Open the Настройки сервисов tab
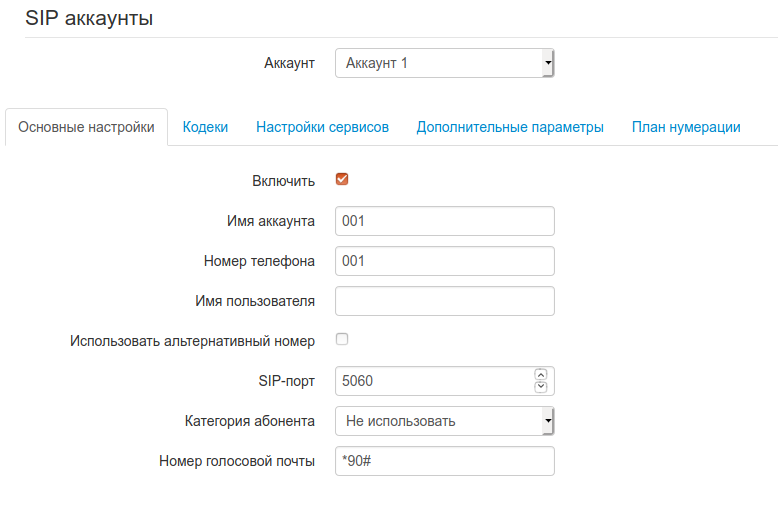Screen dimensions: 778x508 click(322, 127)
